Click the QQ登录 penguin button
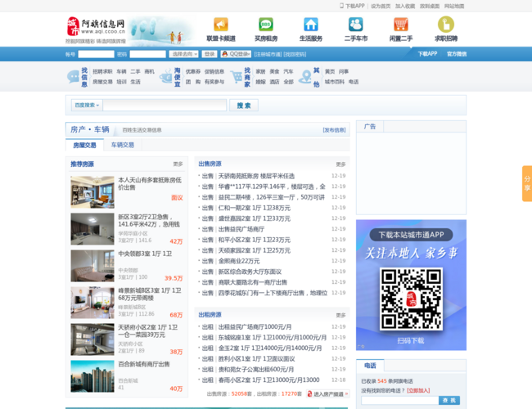The width and height of the screenshot is (532, 409). click(236, 54)
